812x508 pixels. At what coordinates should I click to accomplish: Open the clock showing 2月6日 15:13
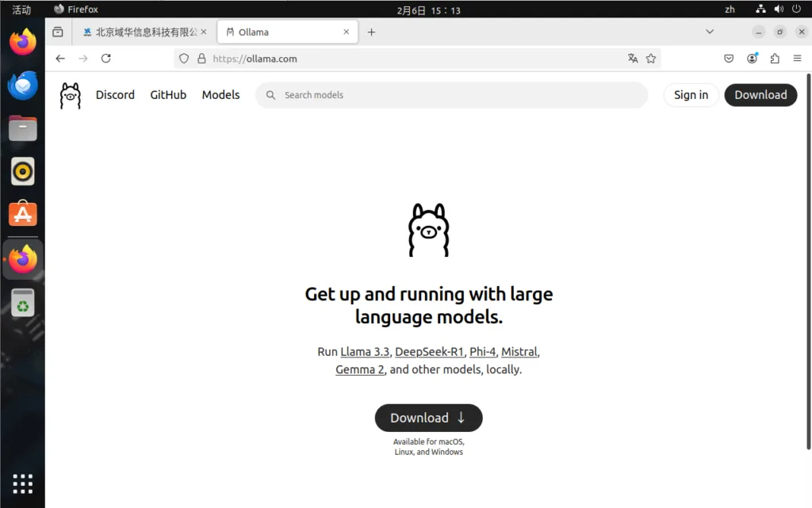point(429,10)
